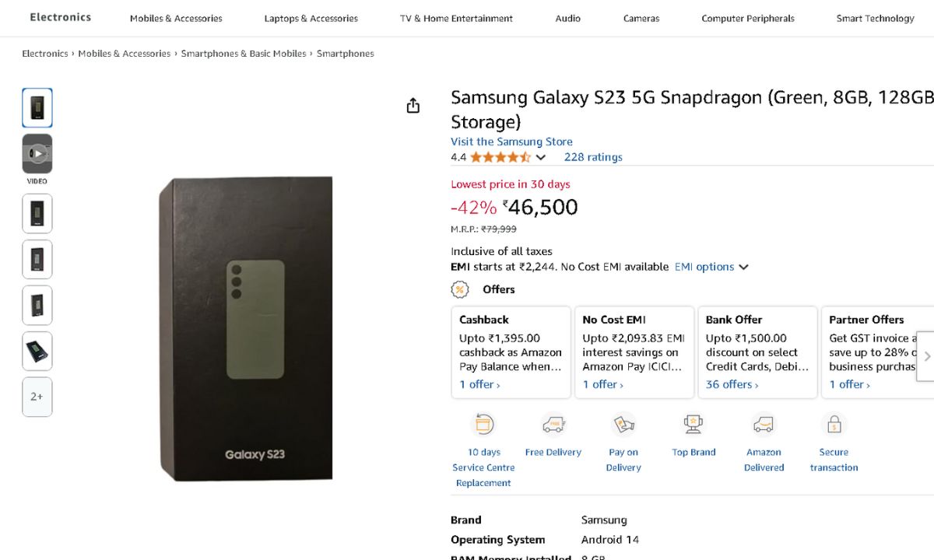The width and height of the screenshot is (934, 560).
Task: Expand the EMI options dropdown
Action: pos(711,267)
